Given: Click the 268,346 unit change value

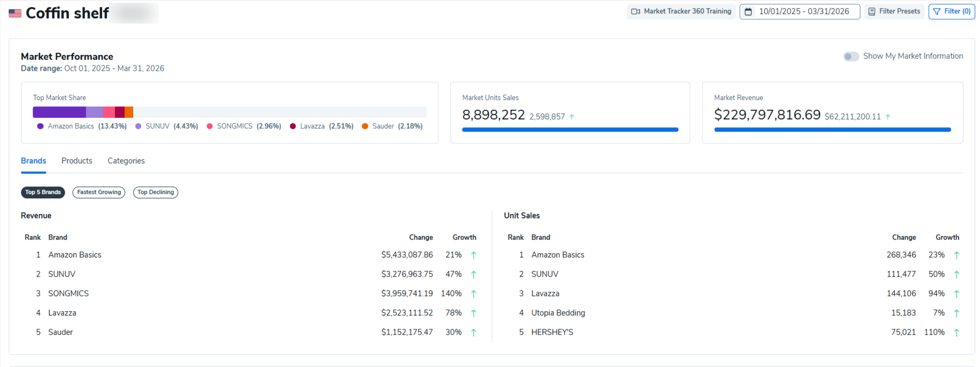Looking at the screenshot, I should (x=901, y=255).
